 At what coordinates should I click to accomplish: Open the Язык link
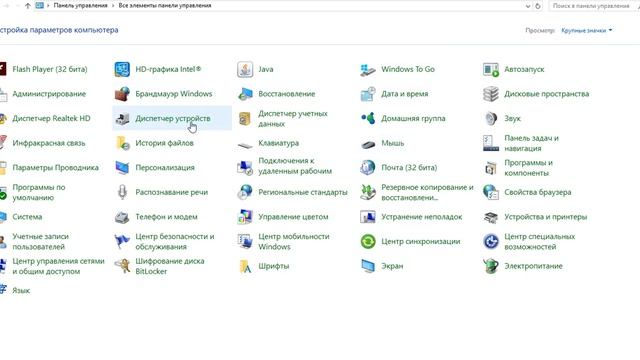click(21, 291)
